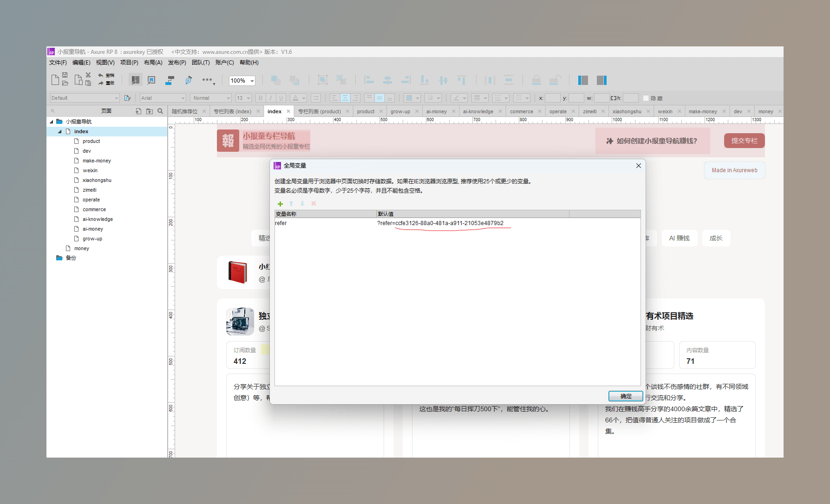Create a new file from the toolbar
This screenshot has width=830, height=504.
[x=55, y=80]
